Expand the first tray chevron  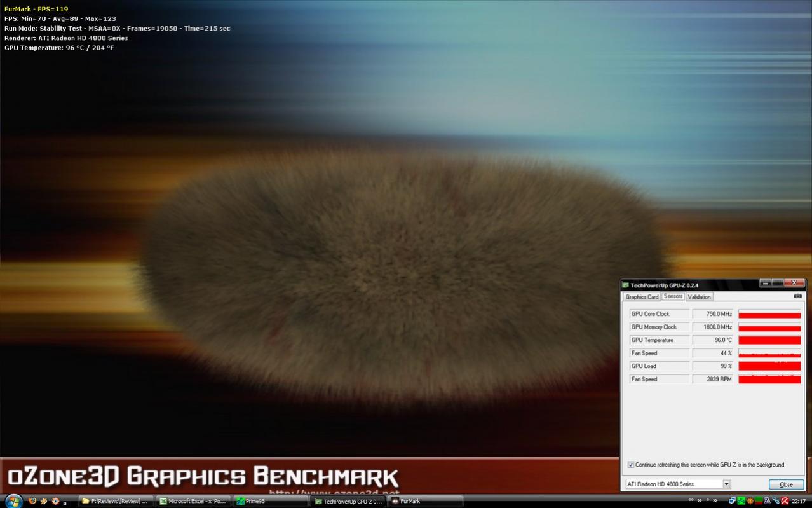pos(700,500)
